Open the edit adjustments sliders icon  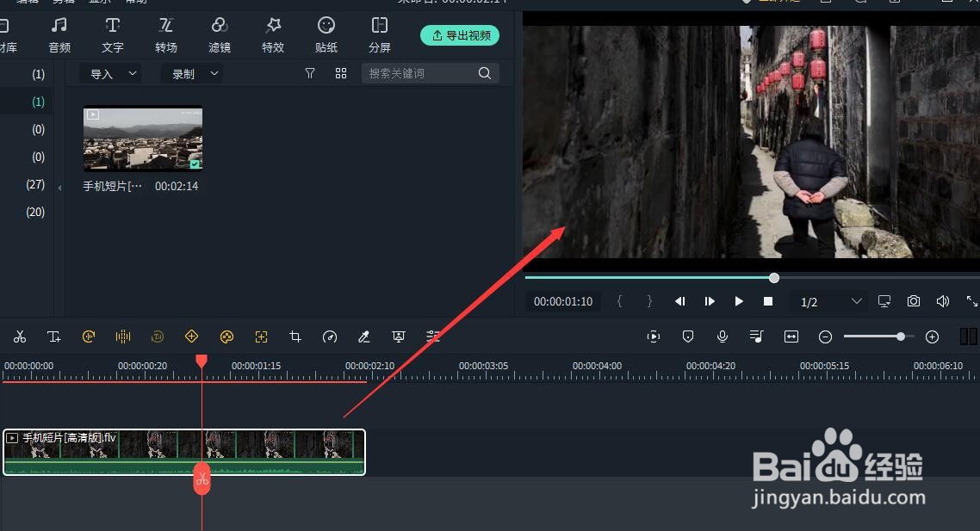click(432, 337)
